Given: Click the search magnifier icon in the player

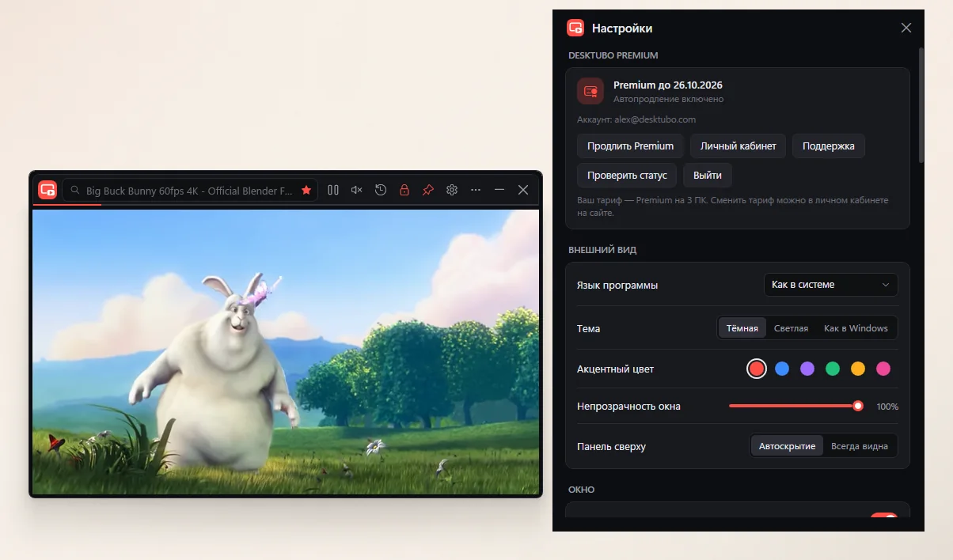Looking at the screenshot, I should 75,191.
